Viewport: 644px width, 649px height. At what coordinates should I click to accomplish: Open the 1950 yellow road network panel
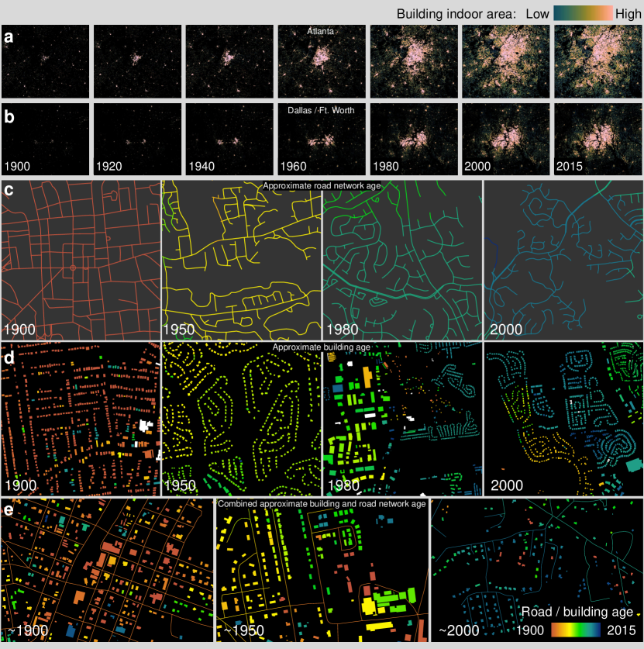coord(241,260)
